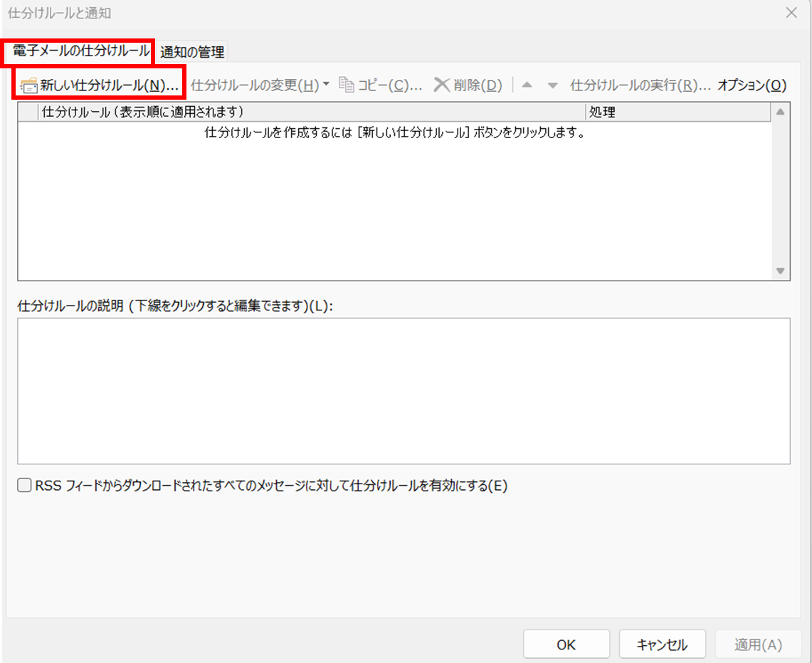Image resolution: width=812 pixels, height=663 pixels.
Task: Move rule up with the up arrow
Action: tap(527, 85)
